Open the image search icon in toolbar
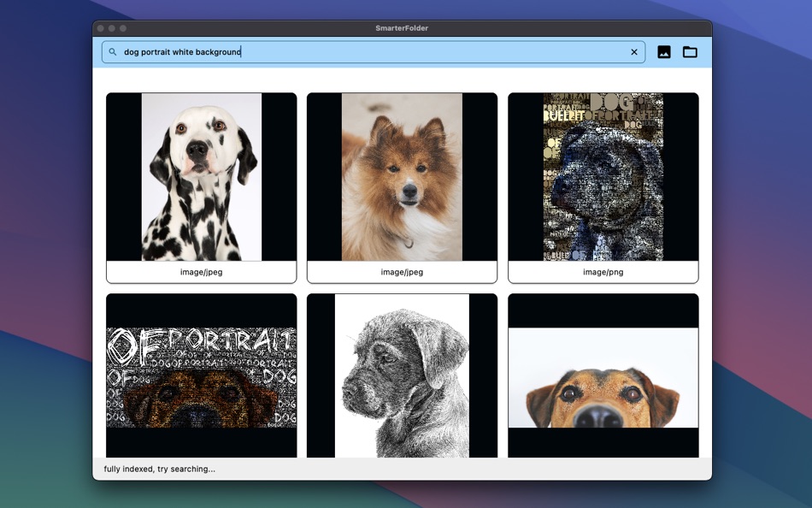 pos(664,52)
